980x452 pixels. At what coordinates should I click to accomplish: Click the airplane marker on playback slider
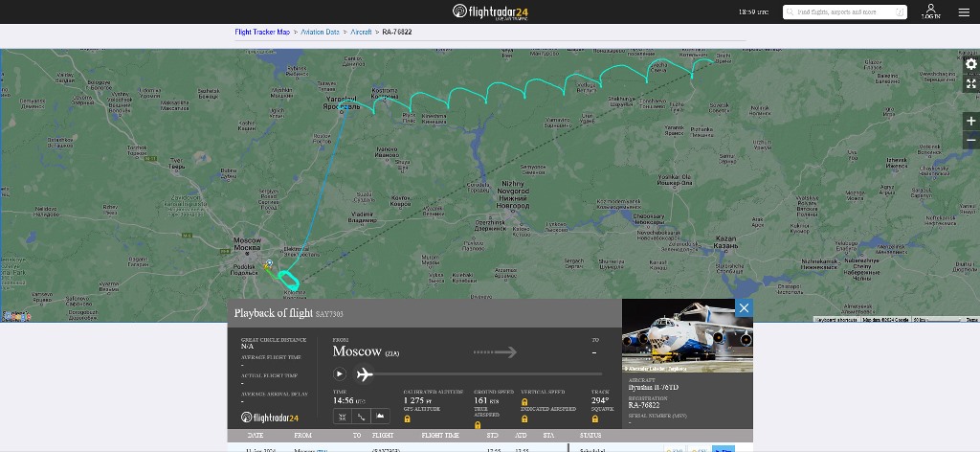pos(365,373)
